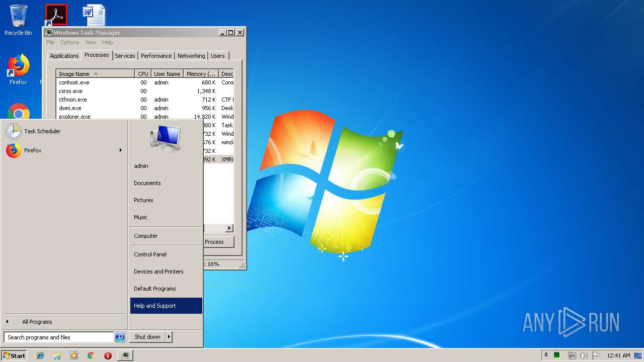Image resolution: width=644 pixels, height=362 pixels.
Task: Select ctfmon.exe process row
Action: pyautogui.click(x=145, y=100)
